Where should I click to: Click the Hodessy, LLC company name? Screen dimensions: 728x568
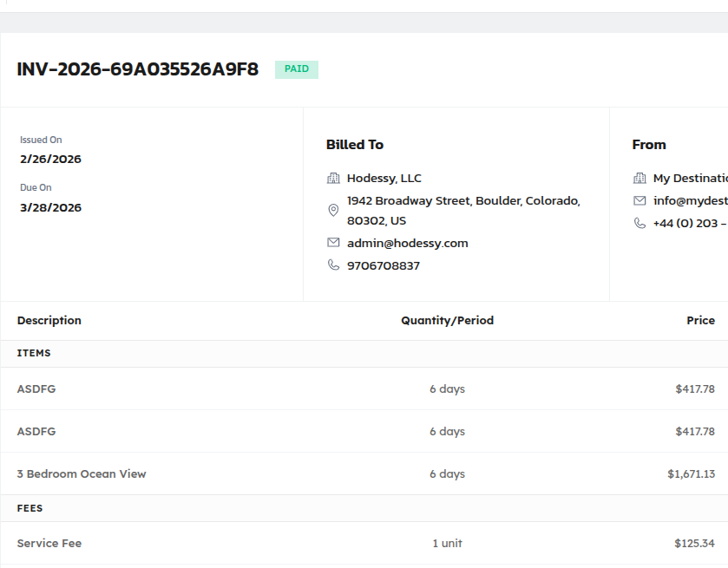coord(384,179)
